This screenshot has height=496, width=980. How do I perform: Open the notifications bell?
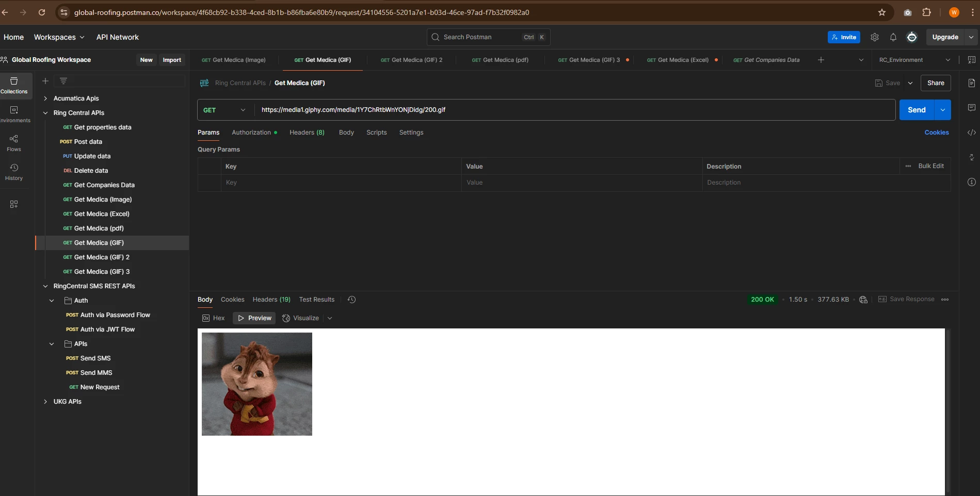[x=893, y=37]
